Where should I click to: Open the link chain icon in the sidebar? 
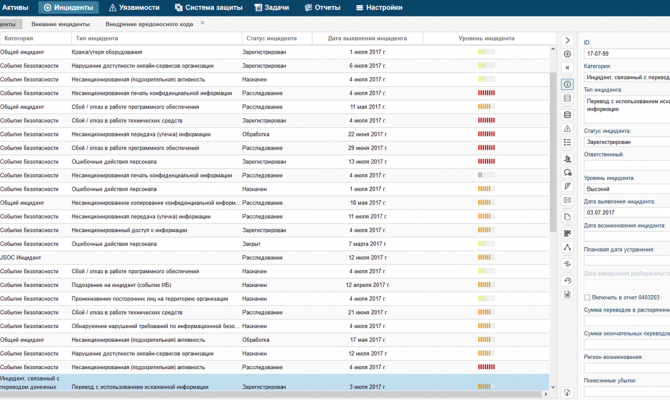click(x=567, y=264)
